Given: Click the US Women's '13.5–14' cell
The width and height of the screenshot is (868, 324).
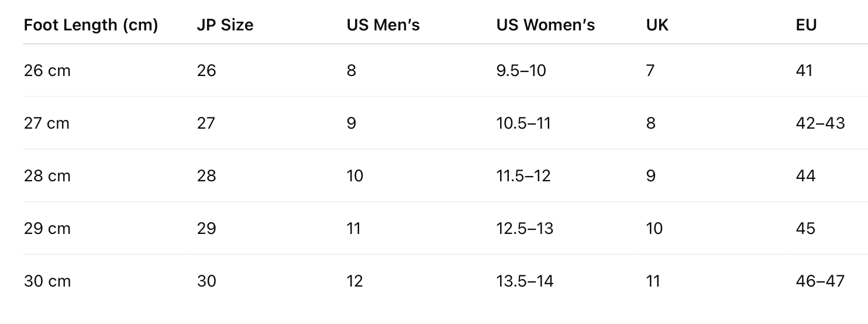Looking at the screenshot, I should click(x=525, y=281).
